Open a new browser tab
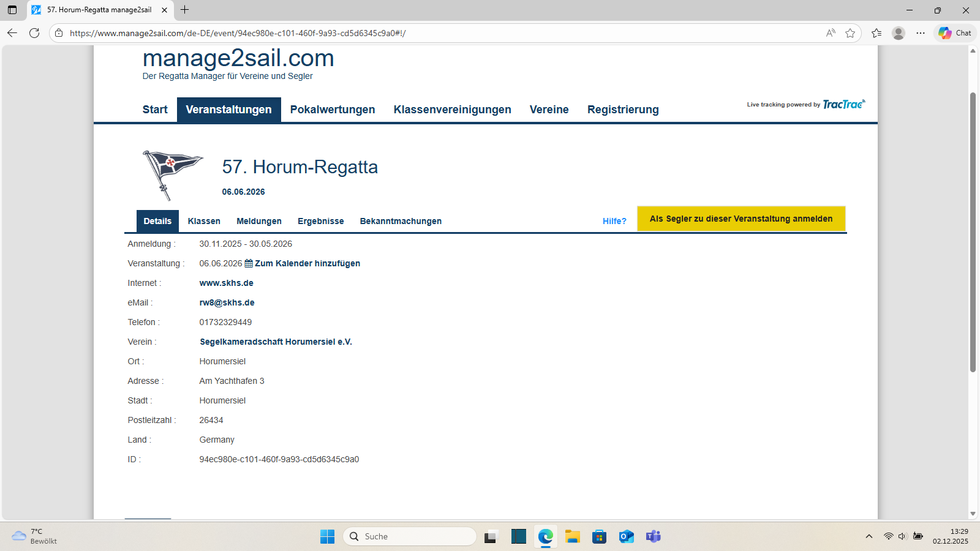The width and height of the screenshot is (980, 551). (x=184, y=10)
